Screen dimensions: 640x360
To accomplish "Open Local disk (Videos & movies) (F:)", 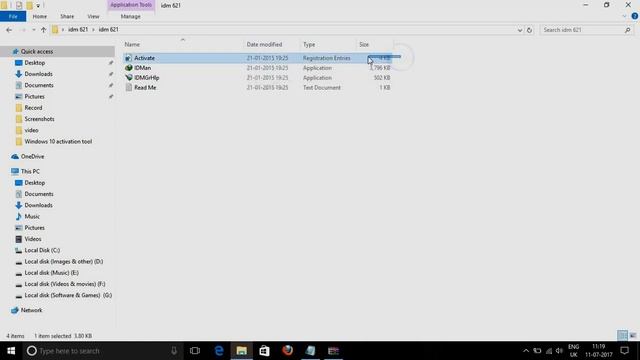I will (64, 284).
